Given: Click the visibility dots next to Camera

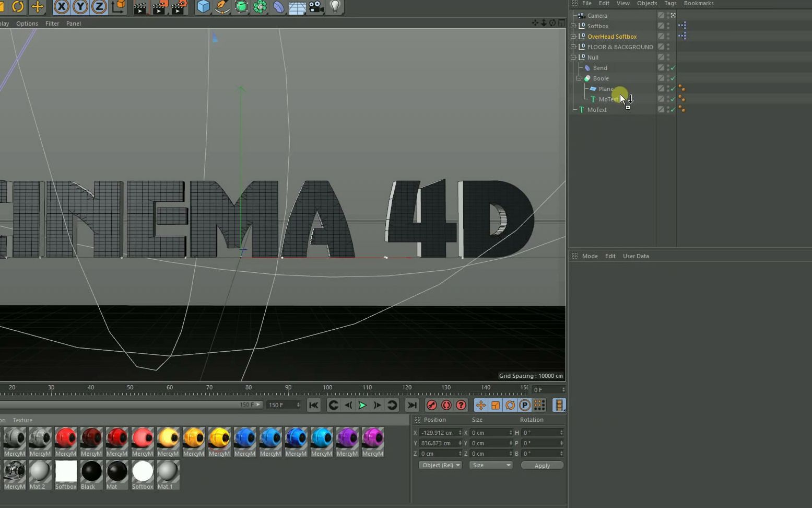Looking at the screenshot, I should click(668, 15).
